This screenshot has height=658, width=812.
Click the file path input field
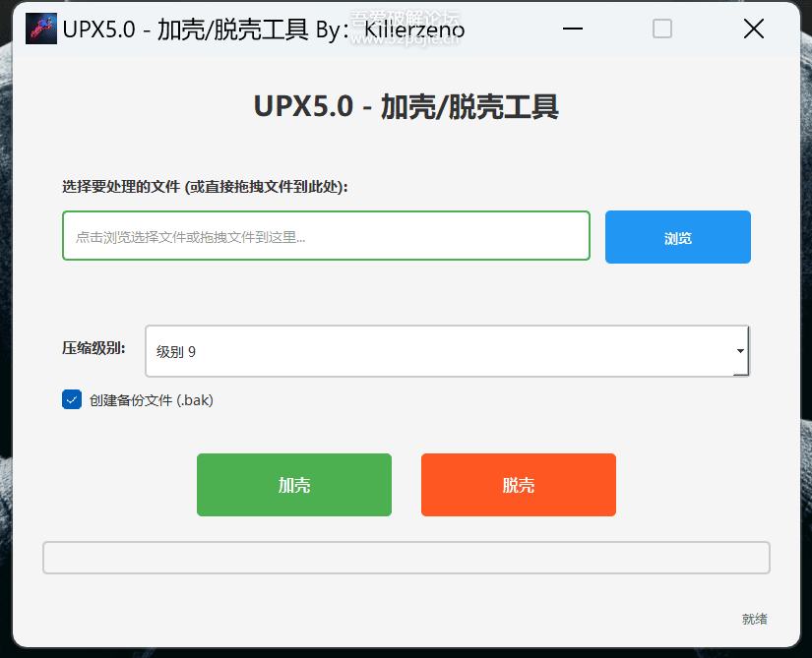pos(326,235)
